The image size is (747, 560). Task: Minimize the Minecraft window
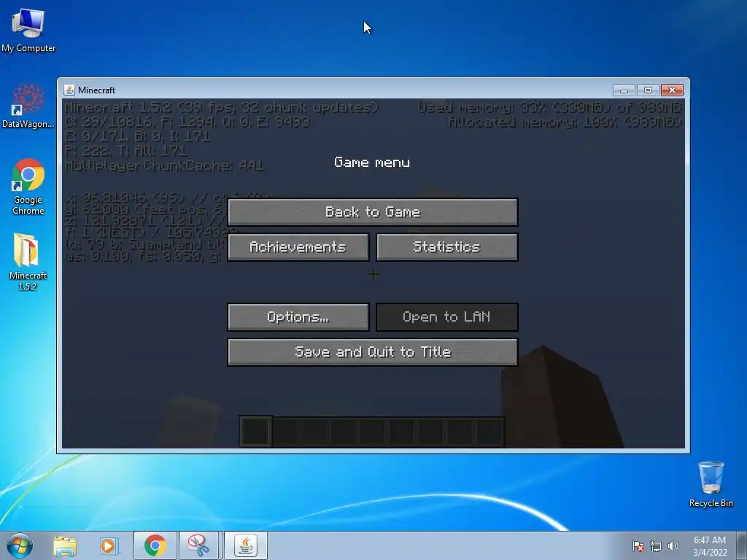[624, 90]
